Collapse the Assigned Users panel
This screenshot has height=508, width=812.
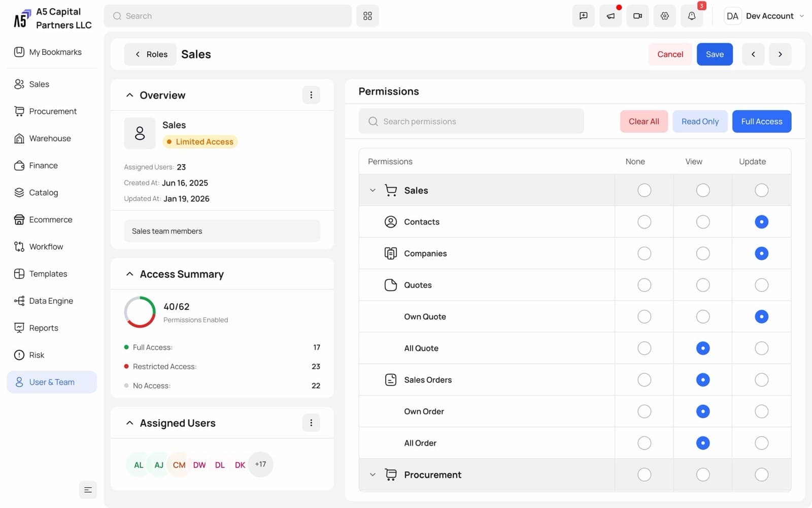[x=129, y=423]
